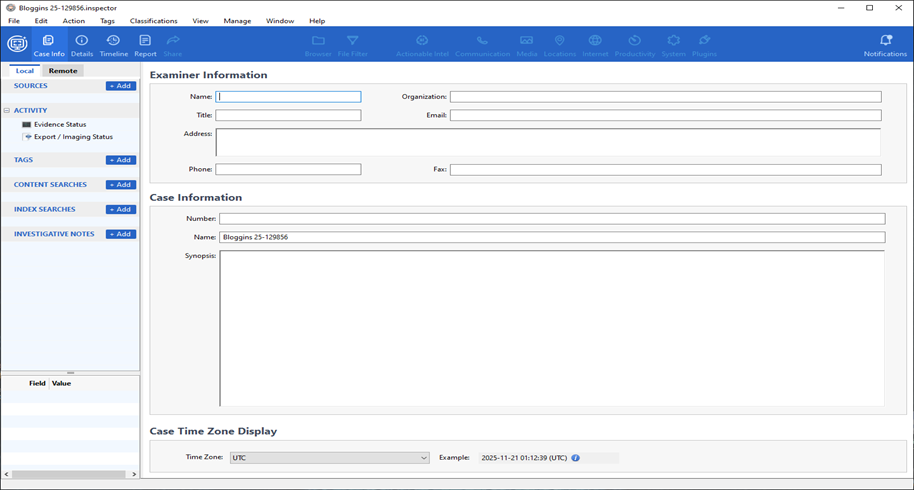Click the horizontal scrollbar in left panel

click(69, 474)
